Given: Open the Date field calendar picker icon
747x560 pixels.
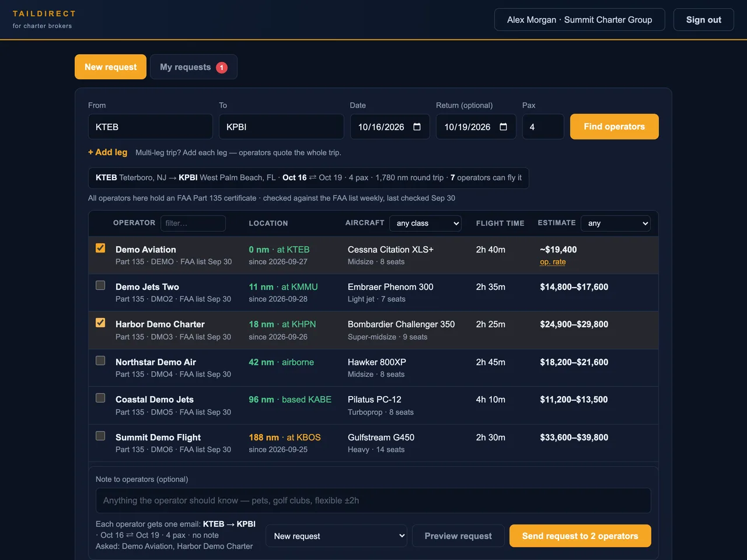Looking at the screenshot, I should pyautogui.click(x=417, y=127).
